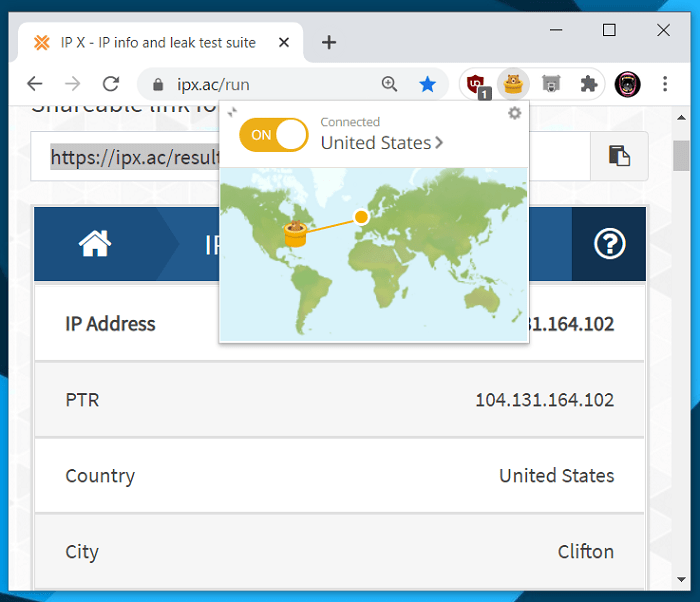Turn off the TunnelBear VPN ON toggle
This screenshot has width=700, height=602.
[274, 135]
